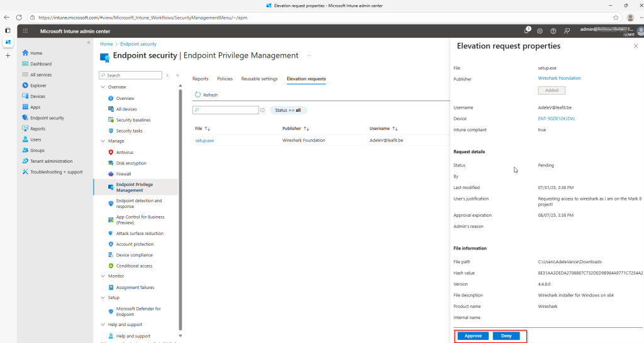644x343 pixels.
Task: Clear the menu search box with X
Action: pos(167,75)
